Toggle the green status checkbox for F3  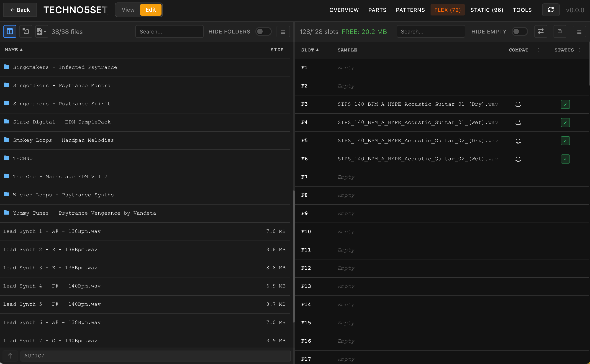click(565, 104)
